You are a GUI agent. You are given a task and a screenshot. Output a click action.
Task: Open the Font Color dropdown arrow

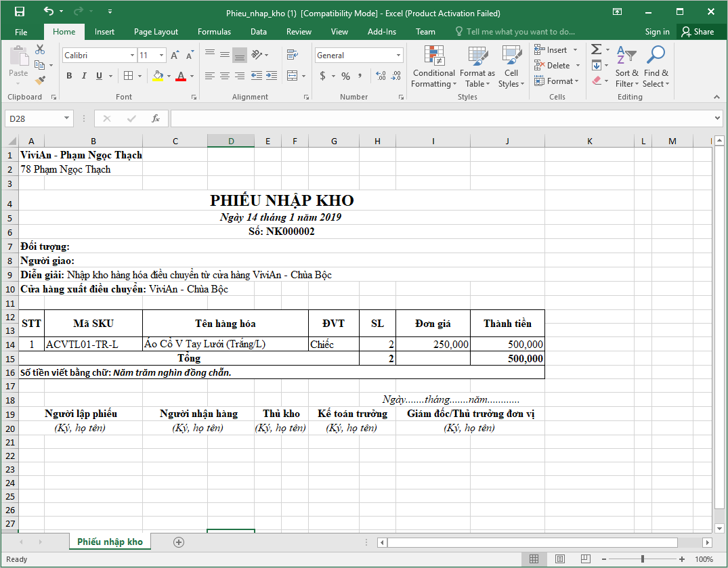[x=192, y=76]
